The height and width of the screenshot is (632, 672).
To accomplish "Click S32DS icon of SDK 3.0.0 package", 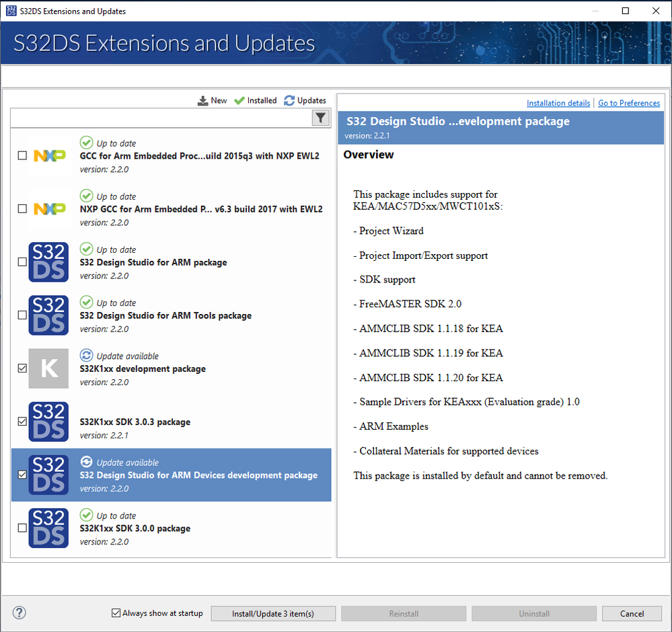I will tap(48, 528).
